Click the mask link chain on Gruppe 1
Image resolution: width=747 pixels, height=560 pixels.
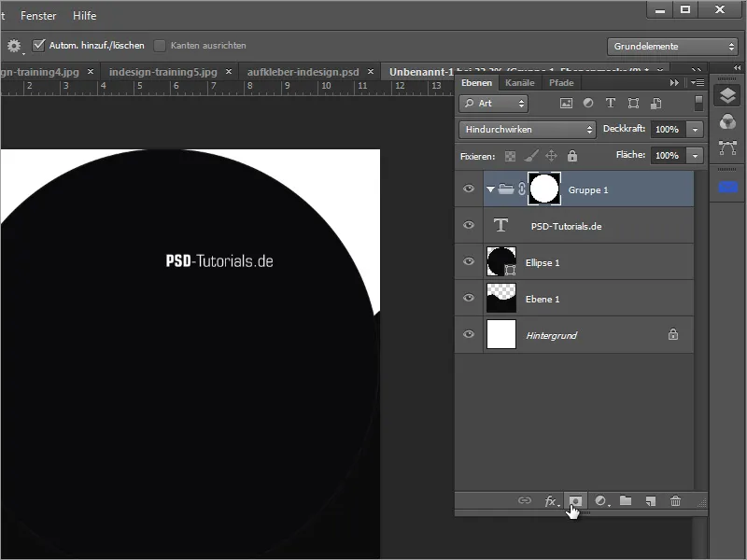(522, 189)
